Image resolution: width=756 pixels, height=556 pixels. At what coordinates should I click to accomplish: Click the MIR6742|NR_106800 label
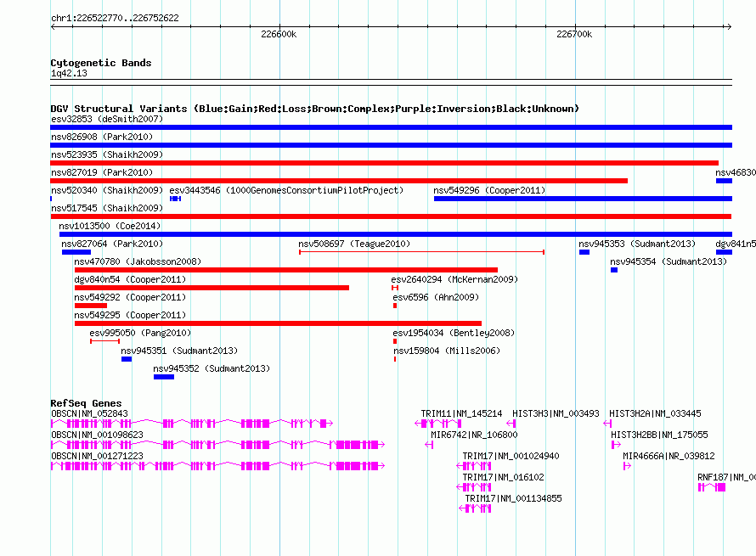click(x=475, y=435)
